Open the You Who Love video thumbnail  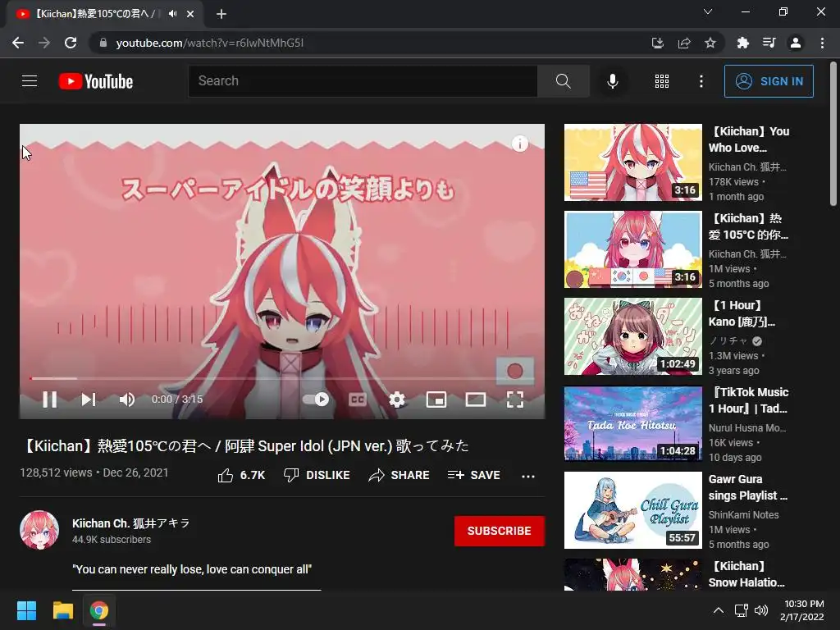633,162
